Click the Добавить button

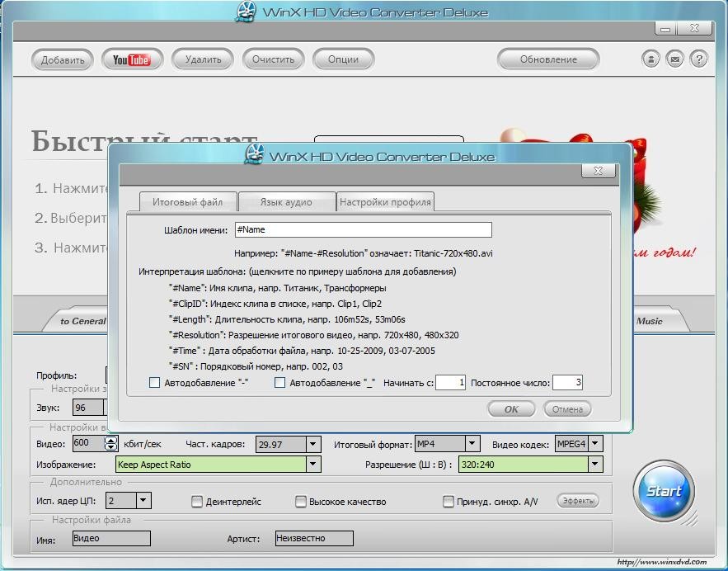[x=63, y=59]
